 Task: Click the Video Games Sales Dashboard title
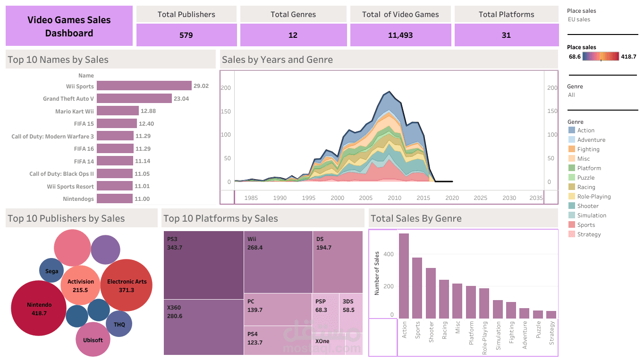69,26
